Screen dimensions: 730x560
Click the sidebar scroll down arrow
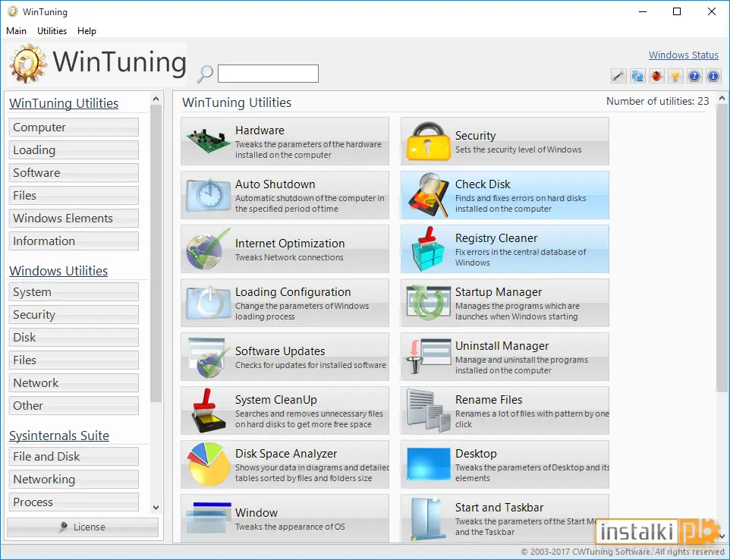point(156,508)
